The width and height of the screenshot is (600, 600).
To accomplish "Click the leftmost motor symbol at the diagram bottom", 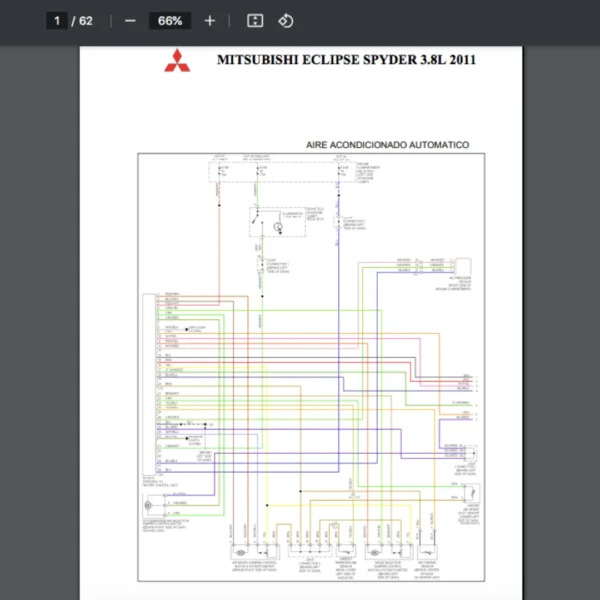I will click(x=241, y=551).
